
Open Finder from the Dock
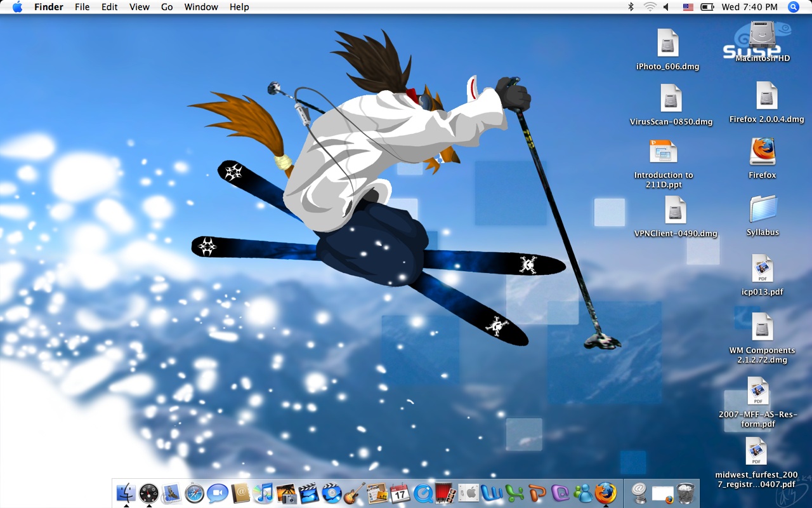(126, 493)
